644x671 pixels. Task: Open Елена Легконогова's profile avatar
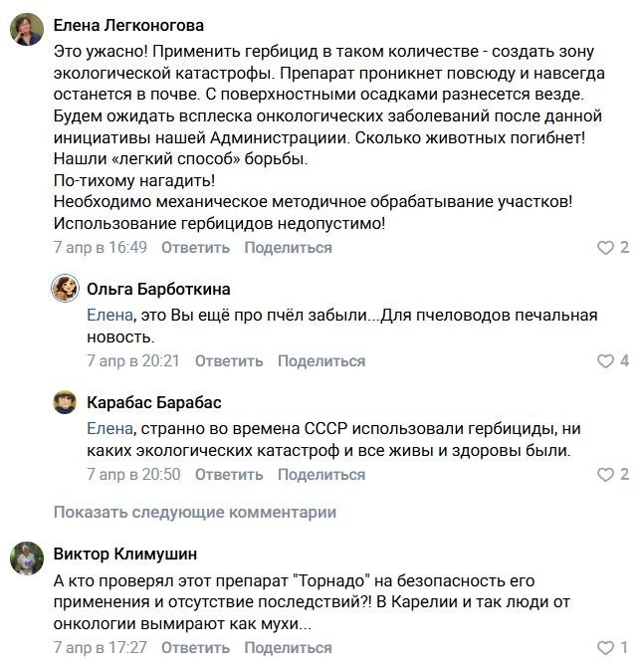pos(26,31)
